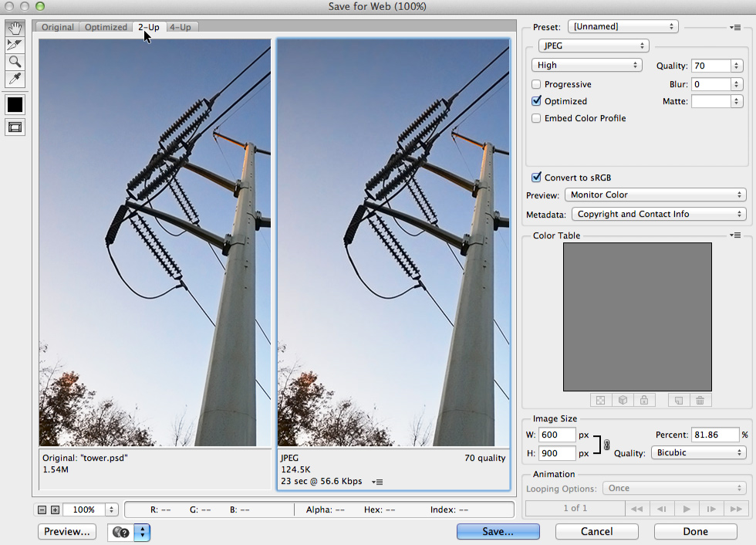Toggle slices visibility
The width and height of the screenshot is (756, 545).
pyautogui.click(x=15, y=127)
